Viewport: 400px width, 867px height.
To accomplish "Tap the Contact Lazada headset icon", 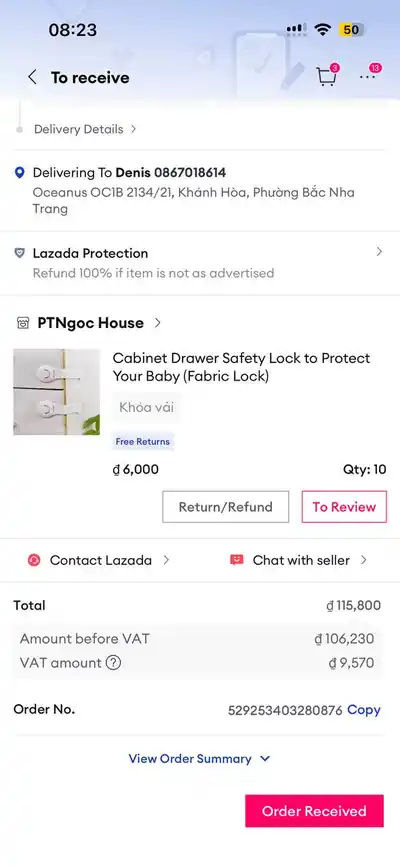I will click(34, 560).
